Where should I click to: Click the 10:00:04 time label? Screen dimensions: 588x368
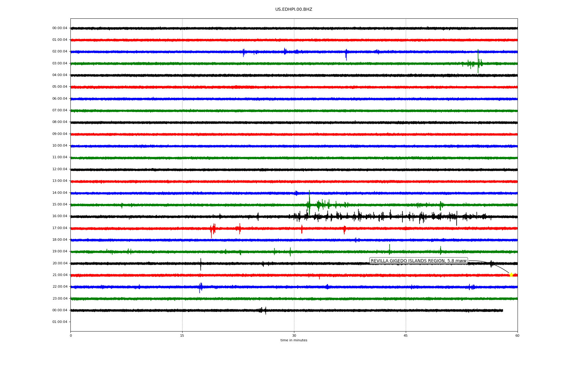point(60,146)
